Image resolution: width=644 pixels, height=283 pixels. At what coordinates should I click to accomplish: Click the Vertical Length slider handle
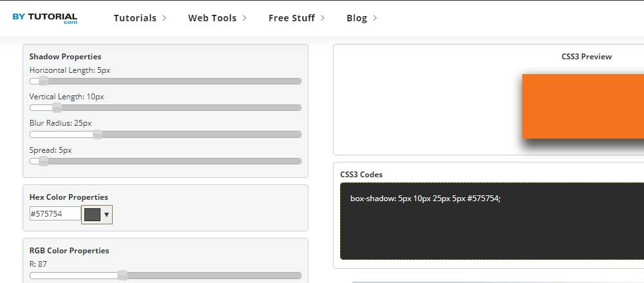coord(57,108)
